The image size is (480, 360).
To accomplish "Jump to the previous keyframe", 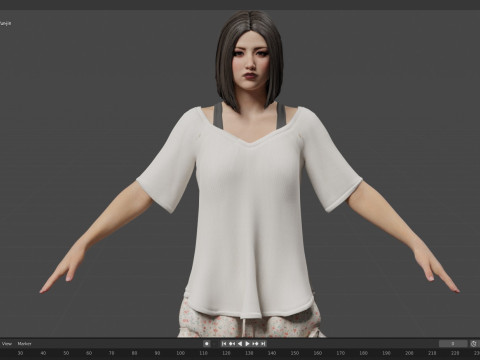I will point(232,344).
